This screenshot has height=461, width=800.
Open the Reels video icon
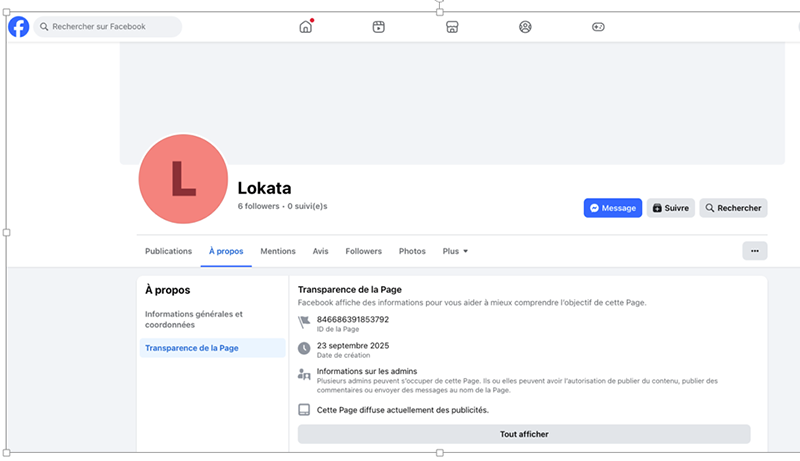[x=379, y=27]
